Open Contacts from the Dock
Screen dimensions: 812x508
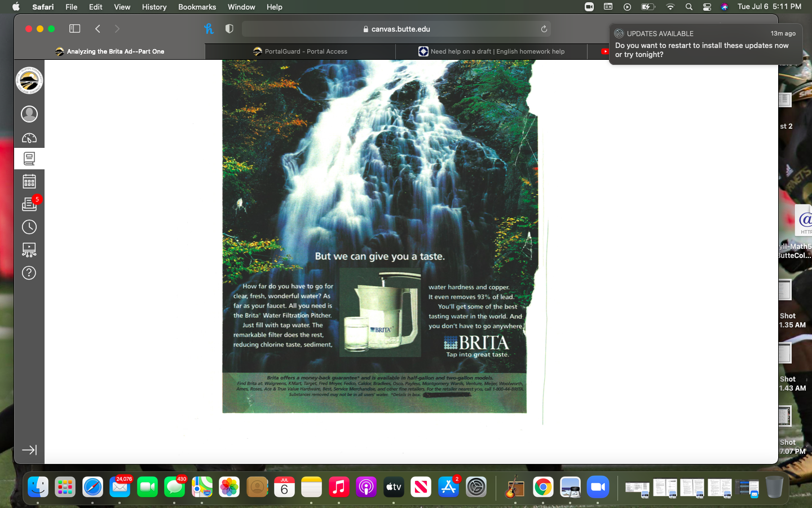click(257, 487)
